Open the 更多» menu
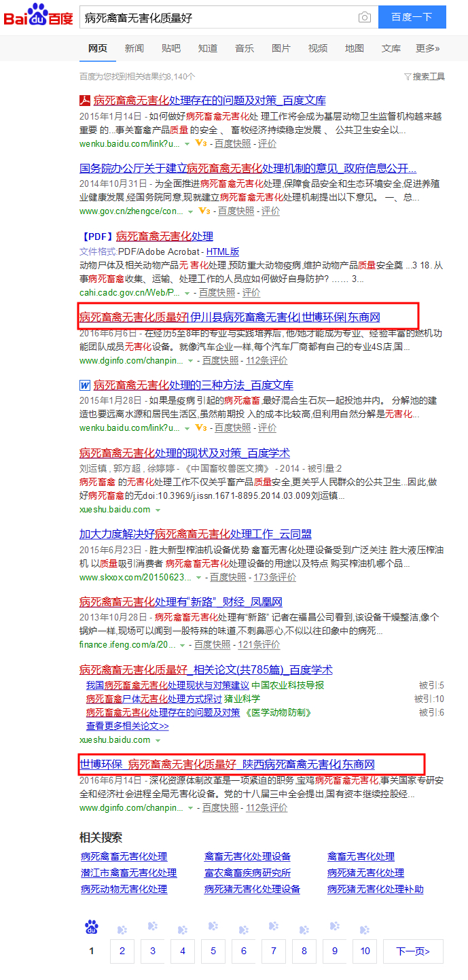The height and width of the screenshot is (980, 468). coord(428,48)
